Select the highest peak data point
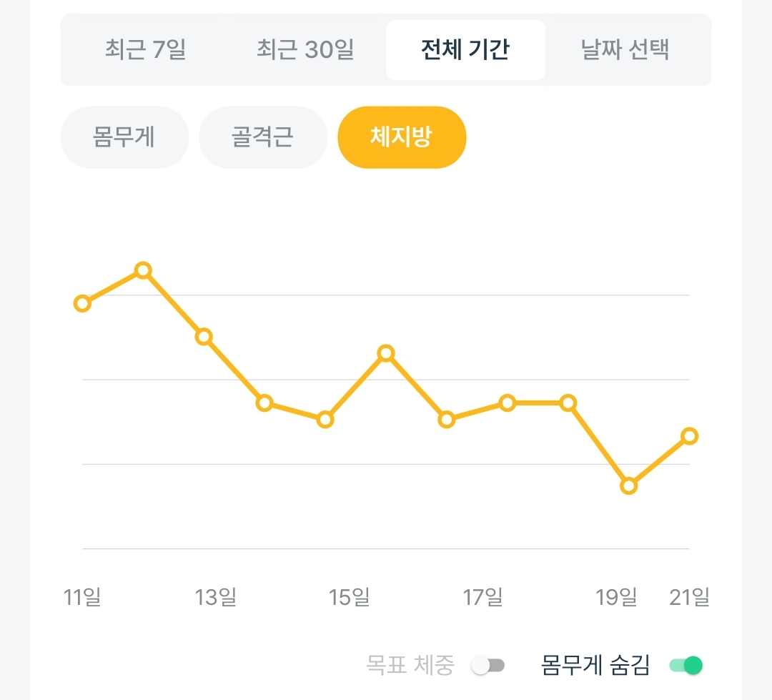The image size is (772, 700). pyautogui.click(x=143, y=270)
